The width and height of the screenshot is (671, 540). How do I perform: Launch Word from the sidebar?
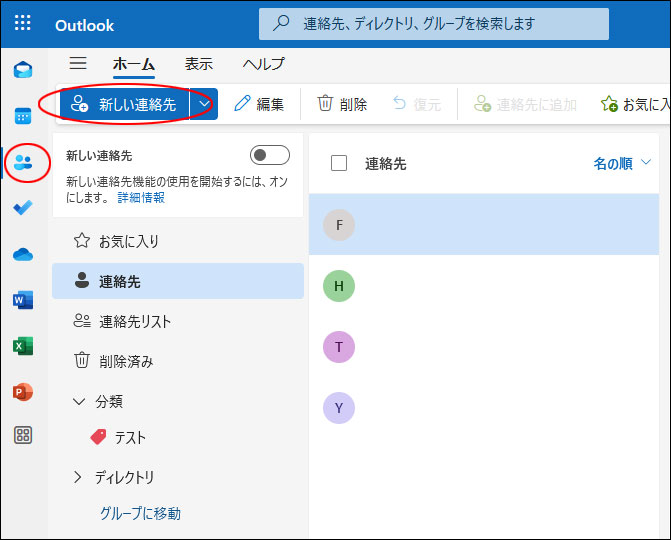click(23, 300)
